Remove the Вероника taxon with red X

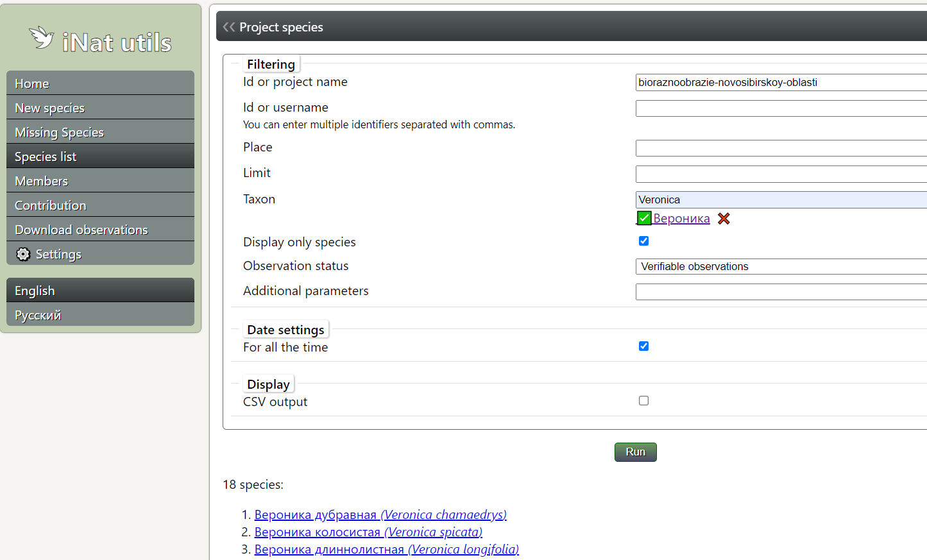(x=724, y=219)
